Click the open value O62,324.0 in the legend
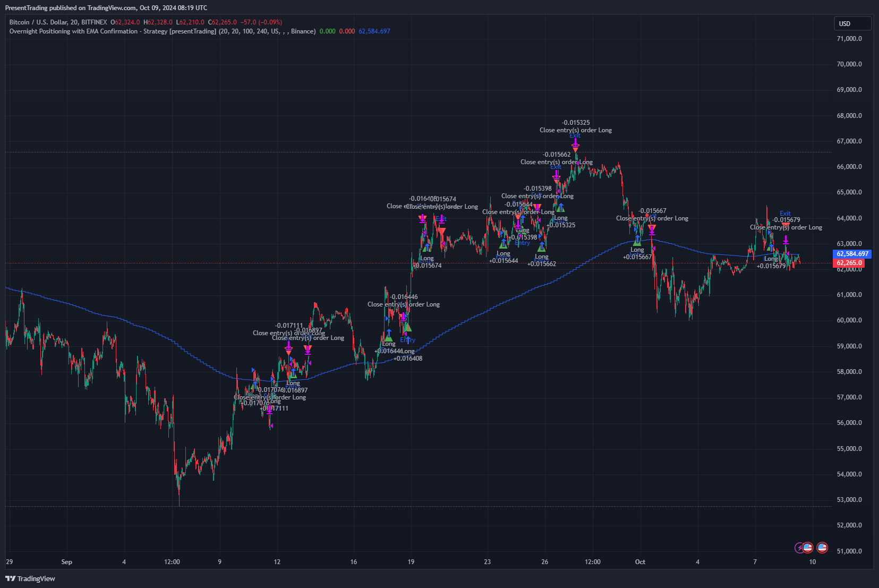Screen dimensions: 879x588 [x=125, y=22]
